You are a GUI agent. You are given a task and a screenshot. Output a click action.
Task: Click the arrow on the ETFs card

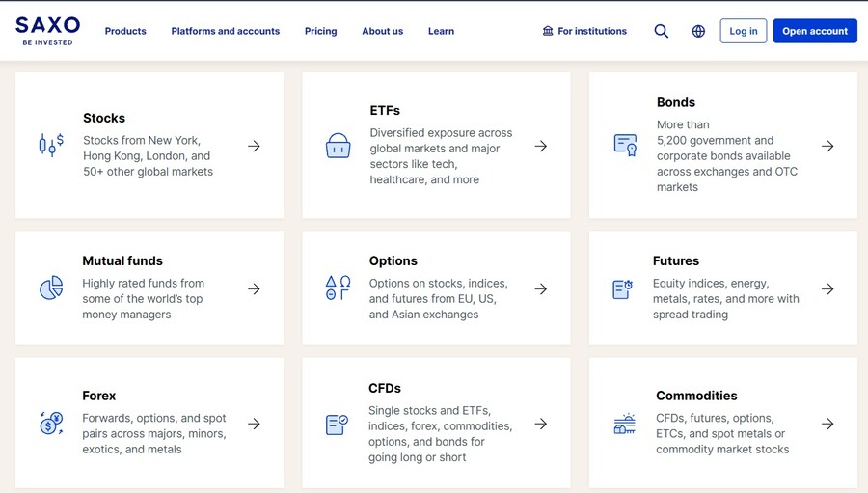click(541, 147)
